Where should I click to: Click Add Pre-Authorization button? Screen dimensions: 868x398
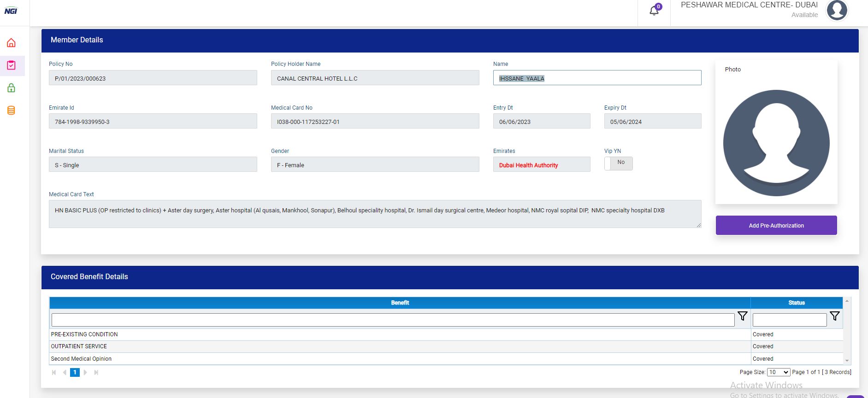pyautogui.click(x=776, y=225)
